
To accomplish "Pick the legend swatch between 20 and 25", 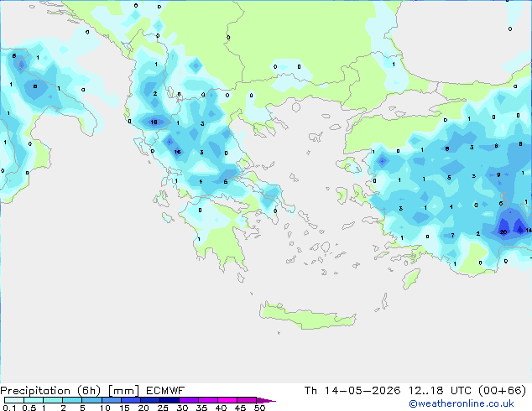I will tap(149, 400).
